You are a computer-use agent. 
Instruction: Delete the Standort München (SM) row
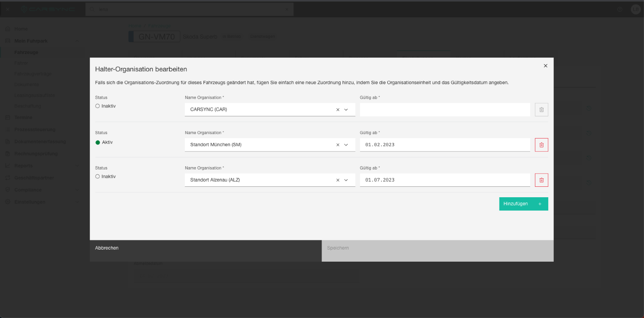[541, 145]
